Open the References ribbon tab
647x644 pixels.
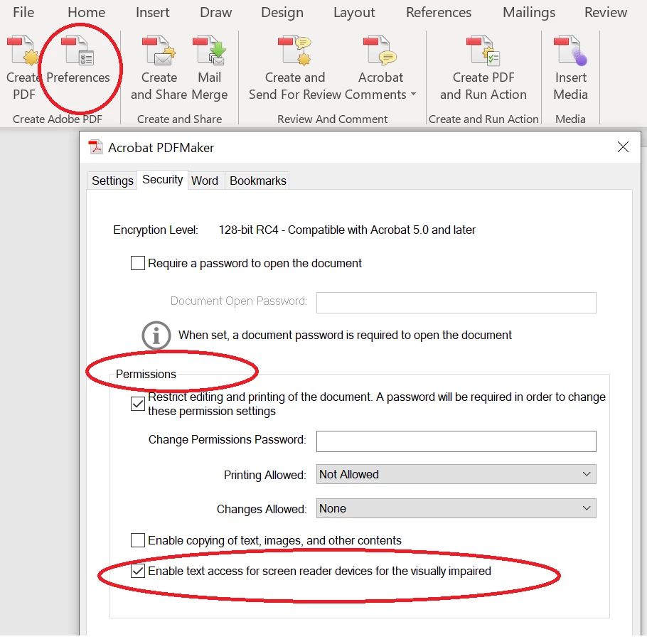click(x=439, y=12)
